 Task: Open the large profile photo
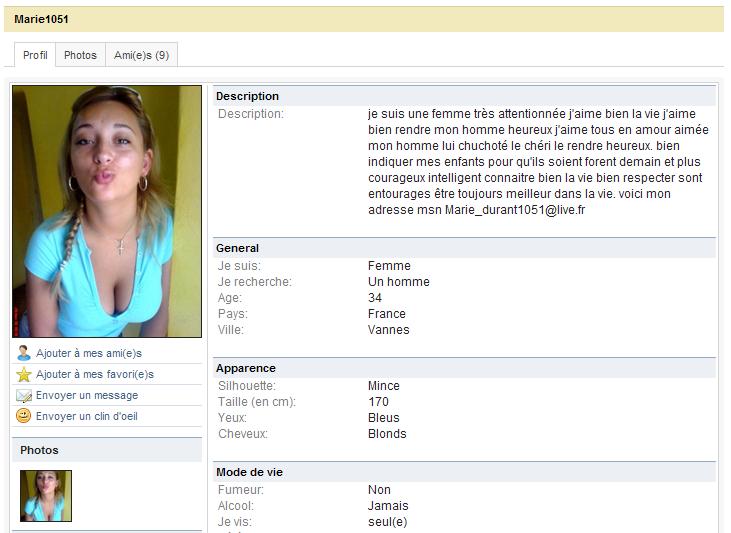107,211
